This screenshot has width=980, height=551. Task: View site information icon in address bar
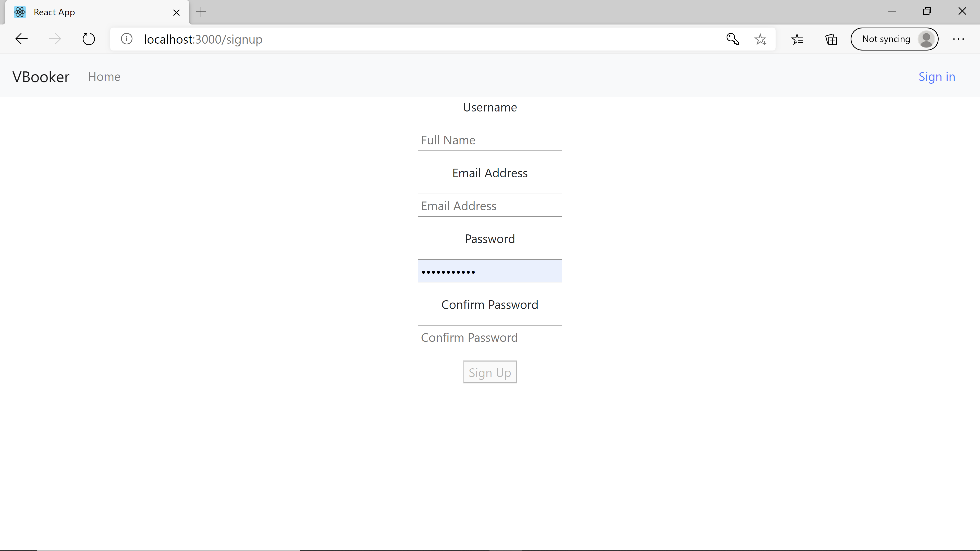(x=127, y=39)
